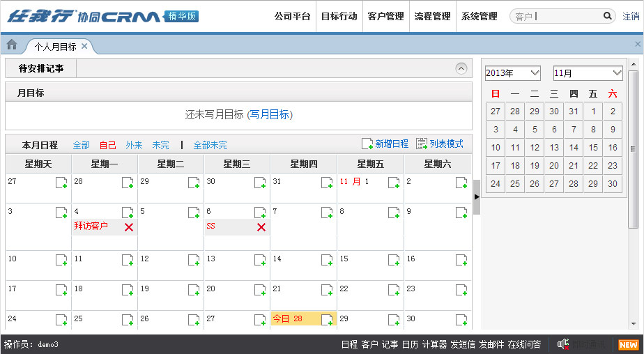Filter schedule by 自己
The image size is (644, 354).
pos(107,145)
